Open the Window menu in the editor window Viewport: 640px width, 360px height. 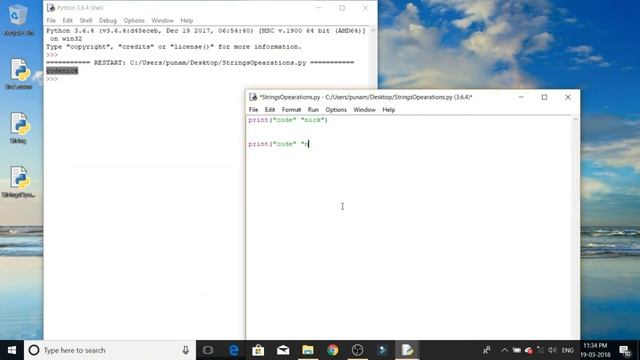pyautogui.click(x=364, y=110)
